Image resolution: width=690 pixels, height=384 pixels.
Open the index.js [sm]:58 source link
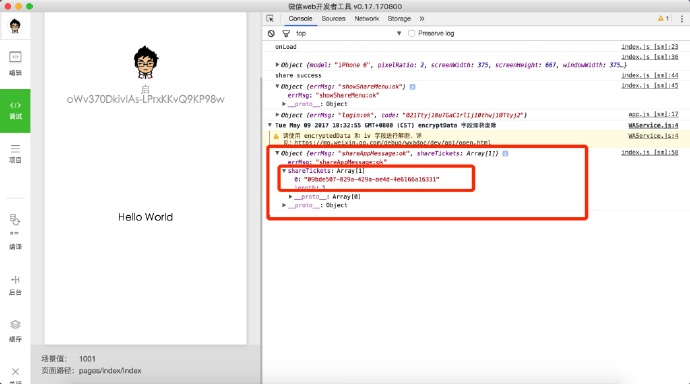(650, 153)
